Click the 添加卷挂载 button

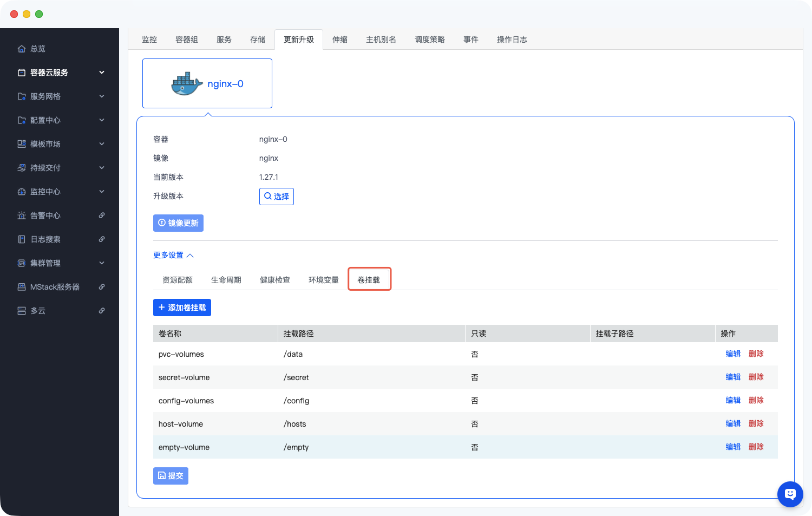[x=182, y=308]
